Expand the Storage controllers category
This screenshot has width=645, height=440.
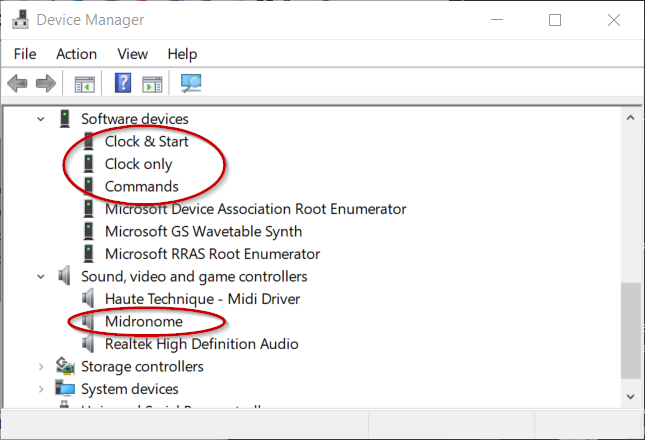40,367
